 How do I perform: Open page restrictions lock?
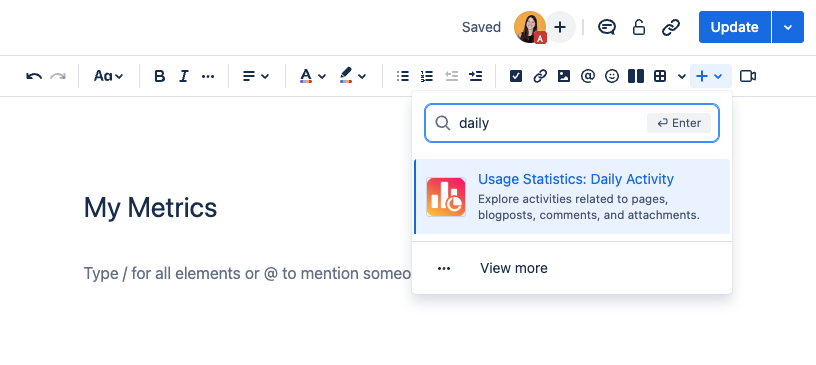(x=639, y=27)
